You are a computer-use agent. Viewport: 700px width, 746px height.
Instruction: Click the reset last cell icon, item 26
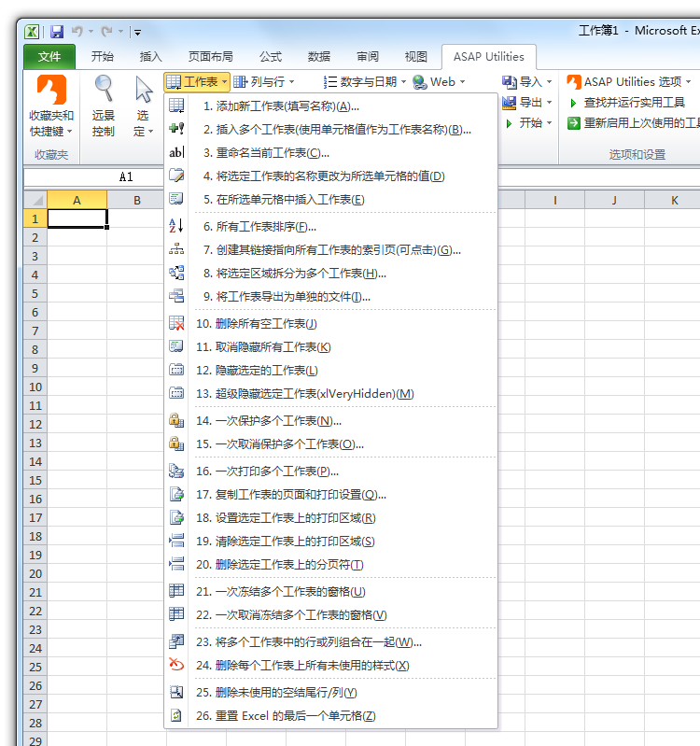(x=176, y=715)
